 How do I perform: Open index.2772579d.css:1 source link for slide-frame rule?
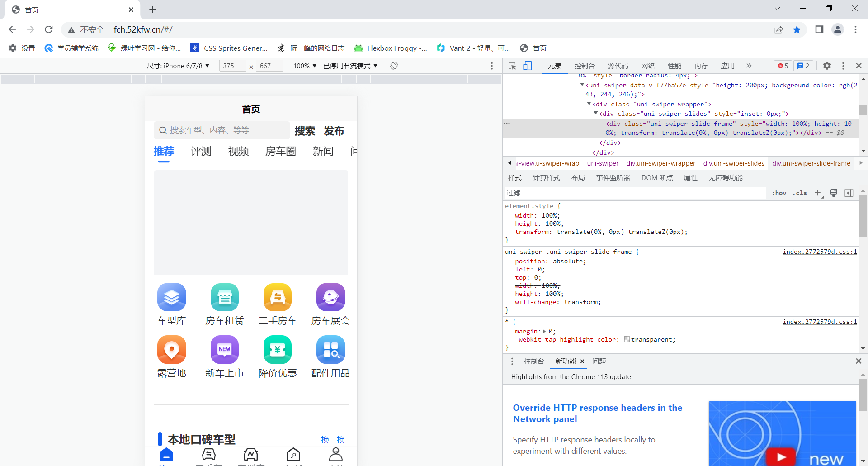[820, 252]
